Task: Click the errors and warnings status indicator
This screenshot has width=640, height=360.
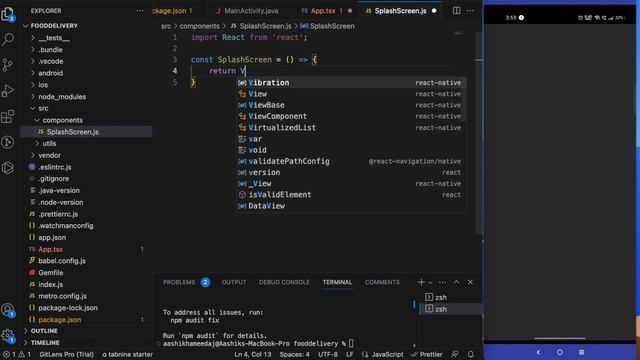Action: pos(17,354)
